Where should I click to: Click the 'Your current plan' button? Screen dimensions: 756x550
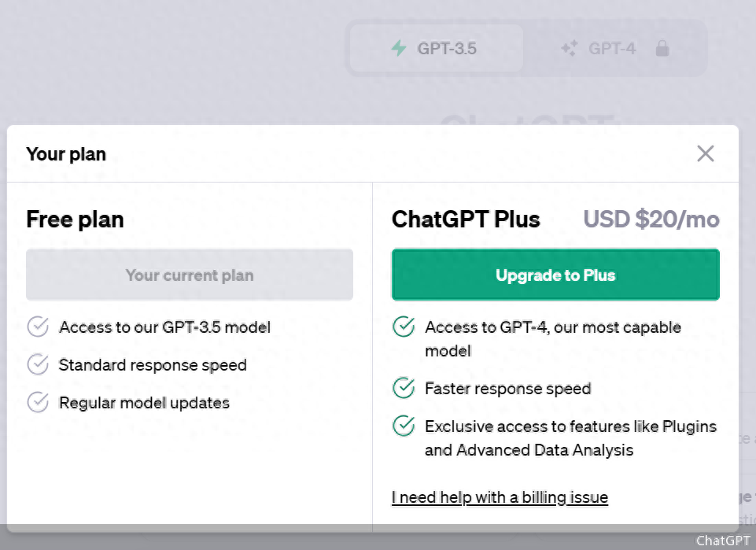click(190, 275)
